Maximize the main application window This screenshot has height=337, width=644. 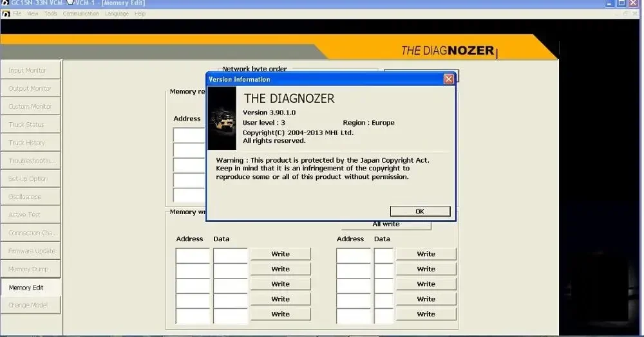tap(622, 3)
